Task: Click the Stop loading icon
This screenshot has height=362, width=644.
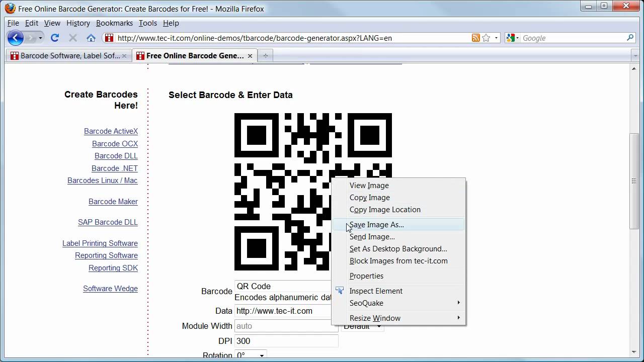Action: [x=72, y=38]
